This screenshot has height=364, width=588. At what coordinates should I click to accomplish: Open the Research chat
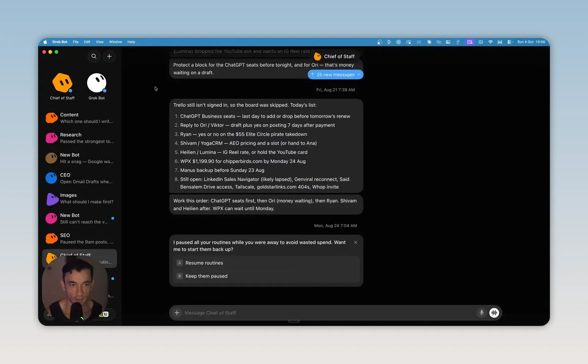[79, 138]
